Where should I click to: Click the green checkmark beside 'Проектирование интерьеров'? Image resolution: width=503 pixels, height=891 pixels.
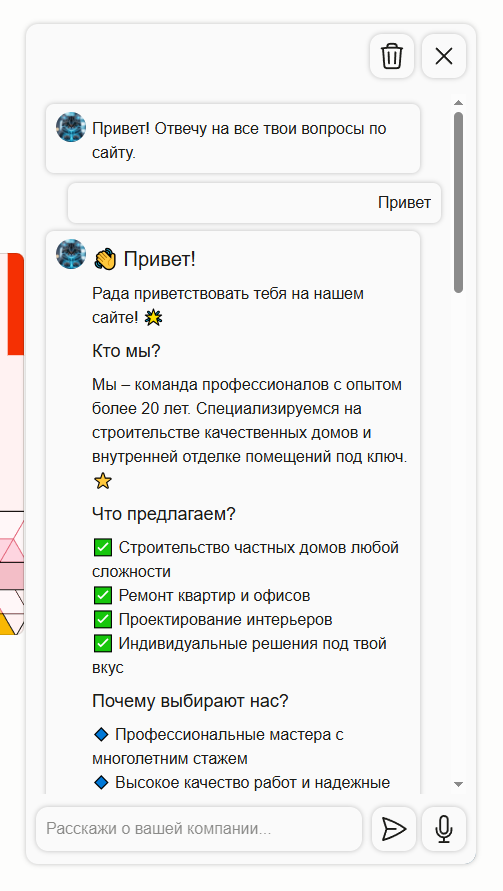[103, 619]
